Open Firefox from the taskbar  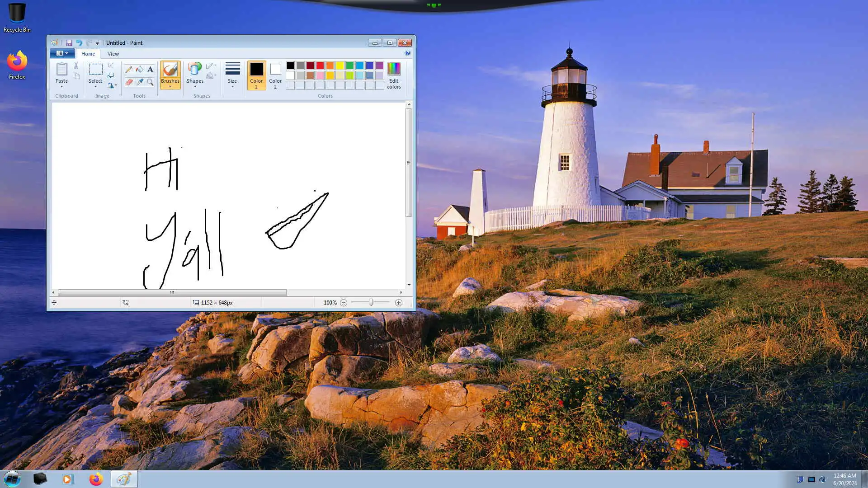click(x=96, y=479)
